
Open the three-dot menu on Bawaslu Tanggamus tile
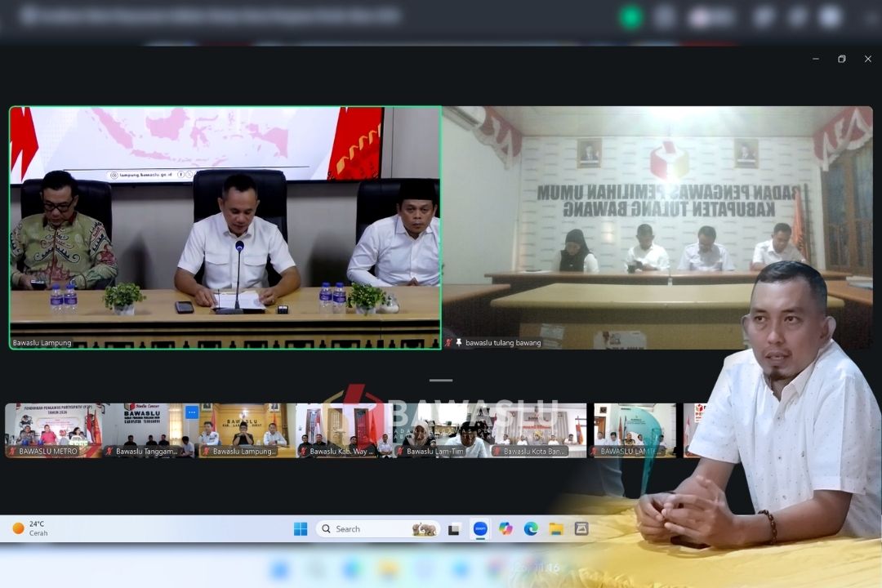[x=192, y=412]
